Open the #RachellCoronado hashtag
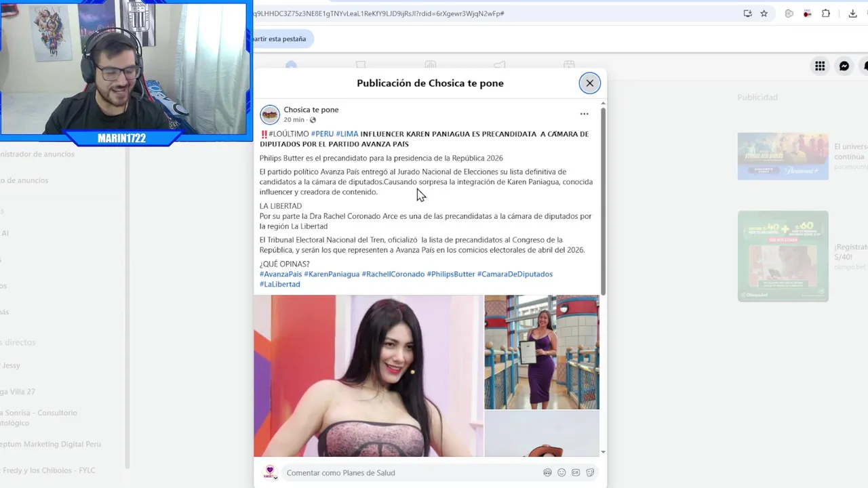 coord(393,274)
